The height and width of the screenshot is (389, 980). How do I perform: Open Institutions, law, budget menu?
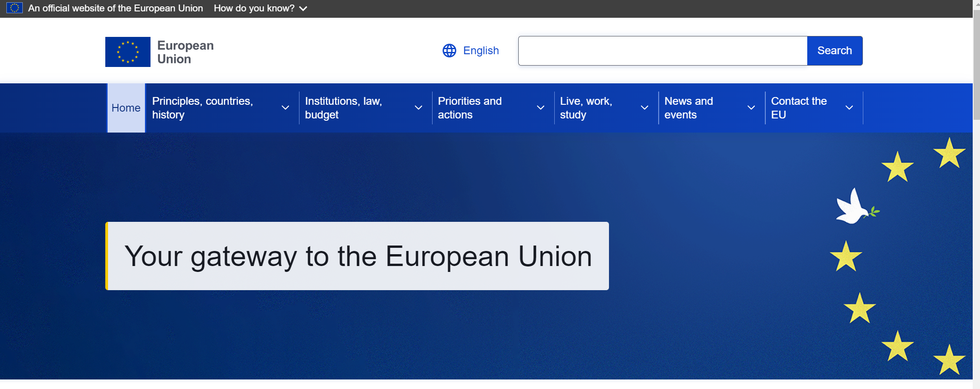click(344, 108)
